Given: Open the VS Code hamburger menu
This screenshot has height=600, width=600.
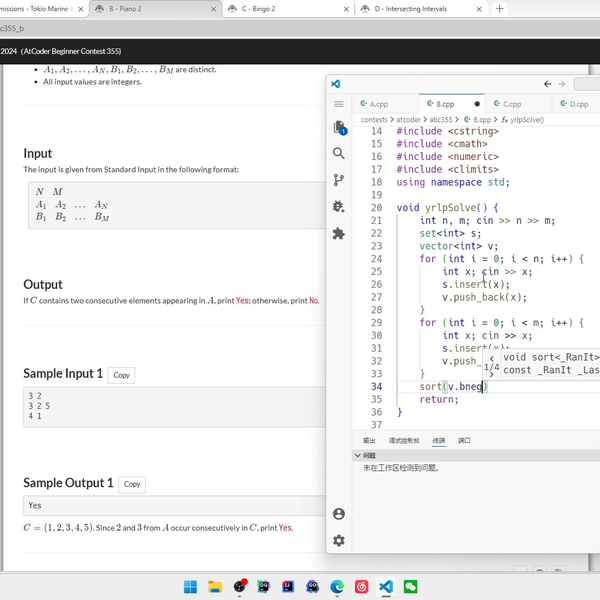Looking at the screenshot, I should tap(339, 104).
